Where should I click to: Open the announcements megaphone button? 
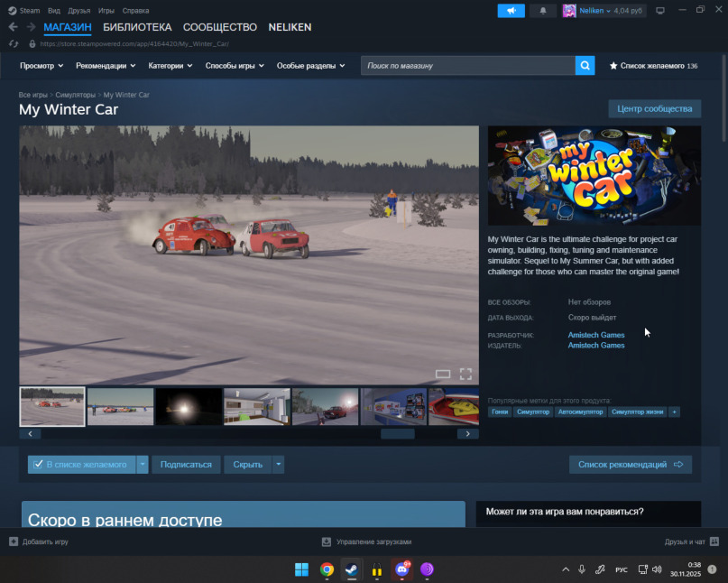pyautogui.click(x=511, y=10)
